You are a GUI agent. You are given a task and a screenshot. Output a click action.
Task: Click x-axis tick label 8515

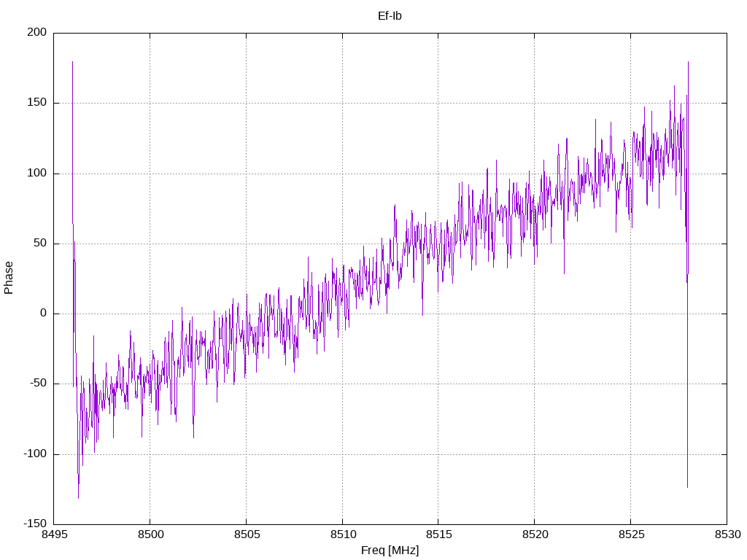pos(439,534)
